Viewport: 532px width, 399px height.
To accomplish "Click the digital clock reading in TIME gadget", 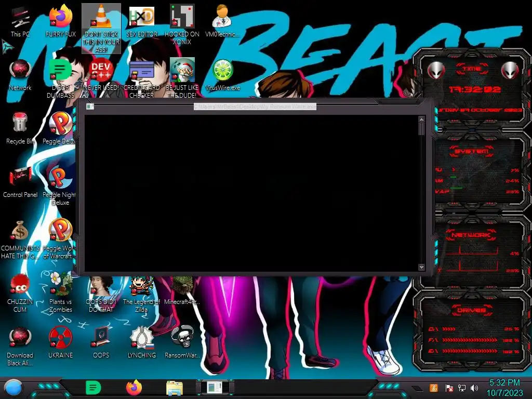I will click(474, 89).
